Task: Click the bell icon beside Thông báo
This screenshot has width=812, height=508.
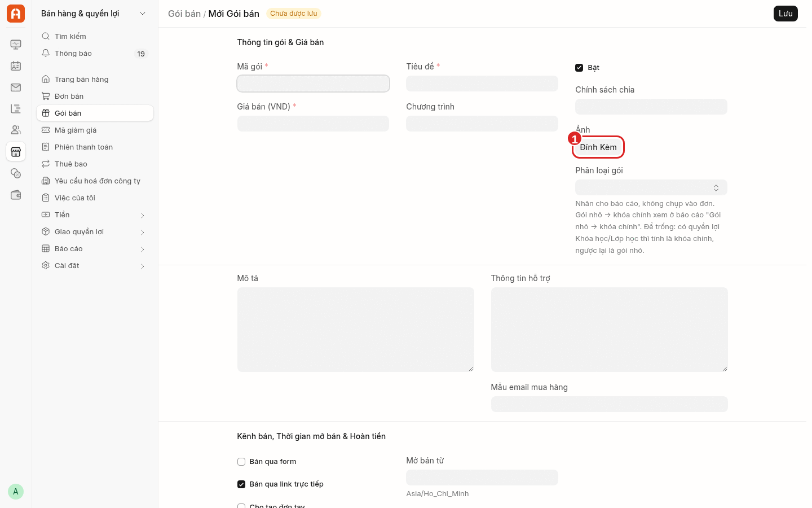Action: [x=46, y=53]
